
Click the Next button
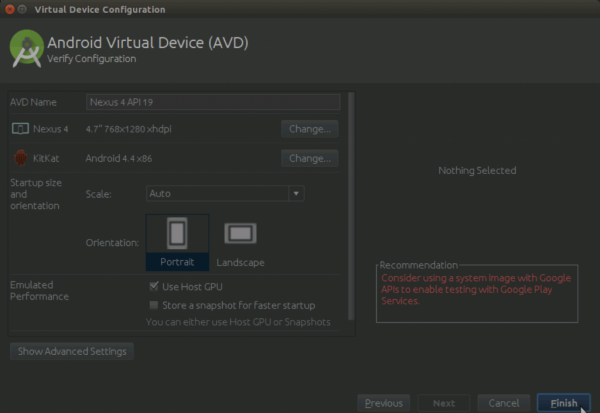(x=444, y=403)
